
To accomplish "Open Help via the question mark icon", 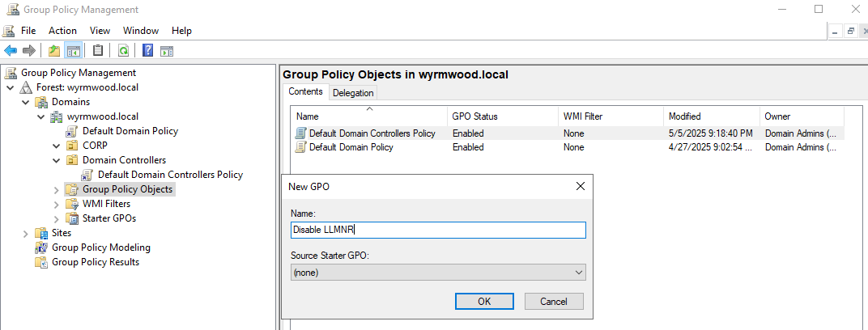I will click(148, 51).
